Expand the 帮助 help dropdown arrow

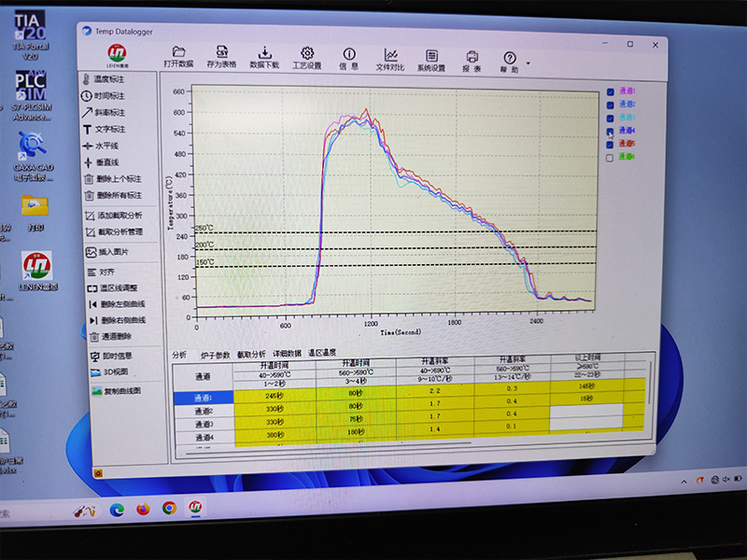pyautogui.click(x=529, y=64)
